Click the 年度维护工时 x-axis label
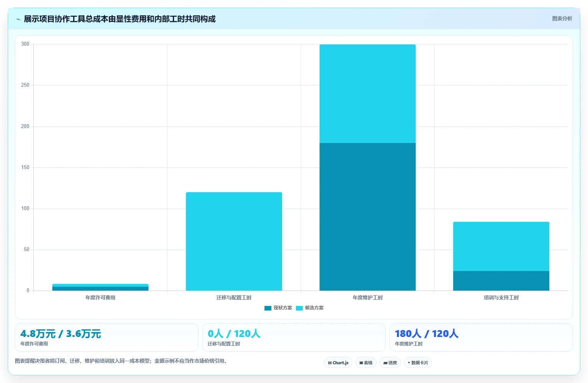 point(368,298)
